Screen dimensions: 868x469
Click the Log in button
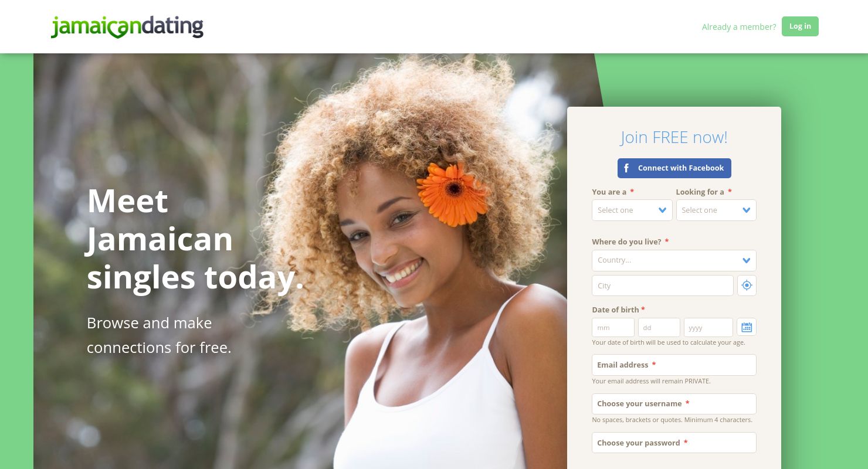click(x=800, y=26)
